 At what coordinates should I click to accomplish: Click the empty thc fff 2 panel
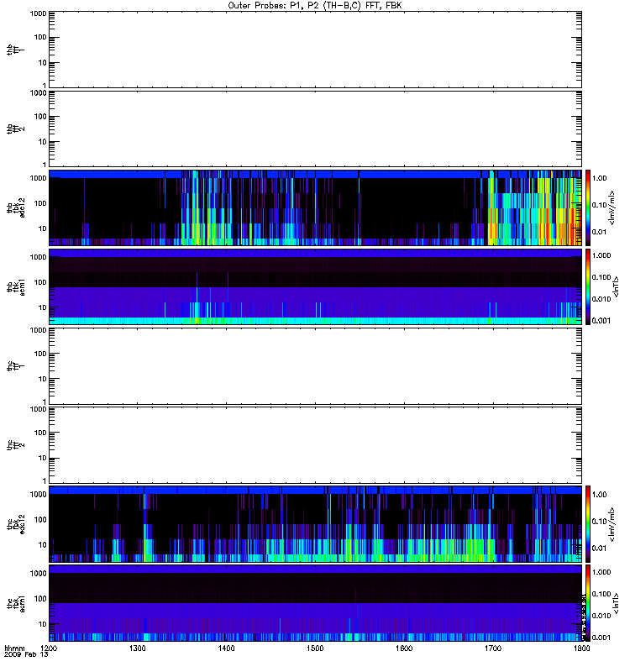pos(316,445)
